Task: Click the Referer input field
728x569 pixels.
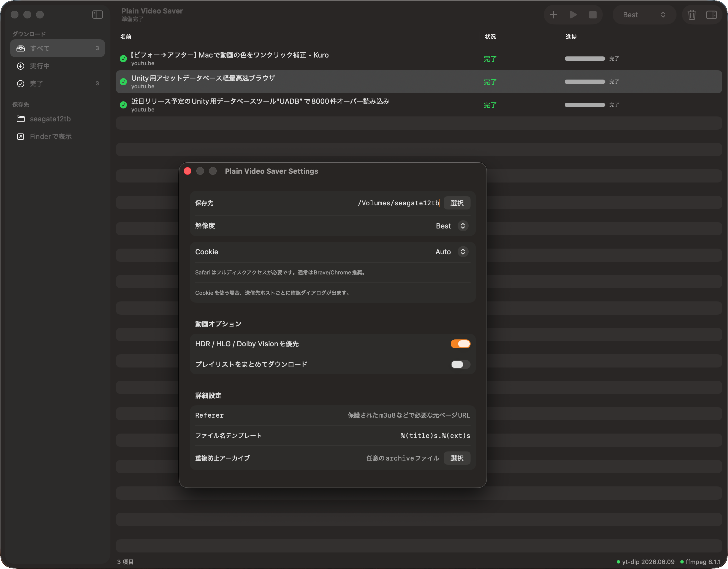Action: 409,415
